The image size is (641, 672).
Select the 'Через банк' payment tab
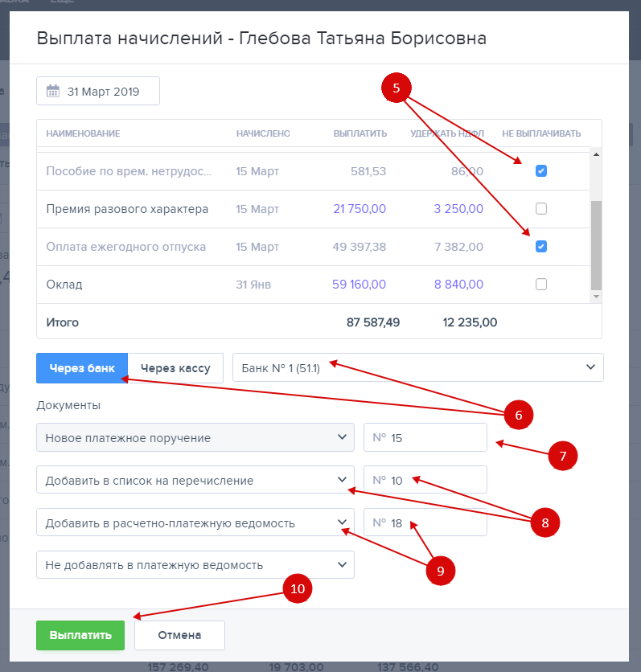[x=82, y=368]
